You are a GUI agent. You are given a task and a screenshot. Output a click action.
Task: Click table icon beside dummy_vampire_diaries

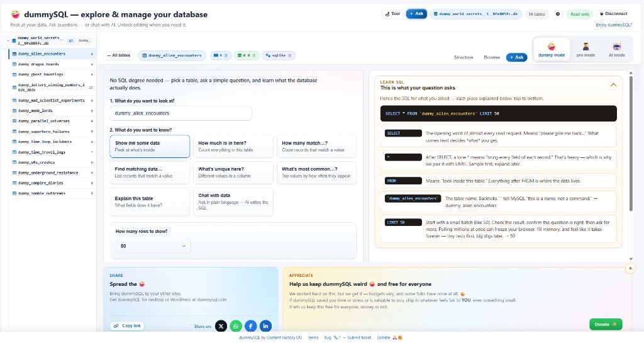click(14, 183)
